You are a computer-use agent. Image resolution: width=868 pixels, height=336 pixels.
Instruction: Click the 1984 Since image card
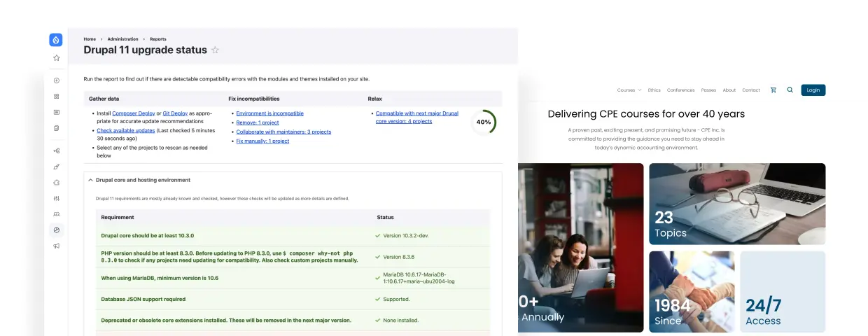[692, 291]
